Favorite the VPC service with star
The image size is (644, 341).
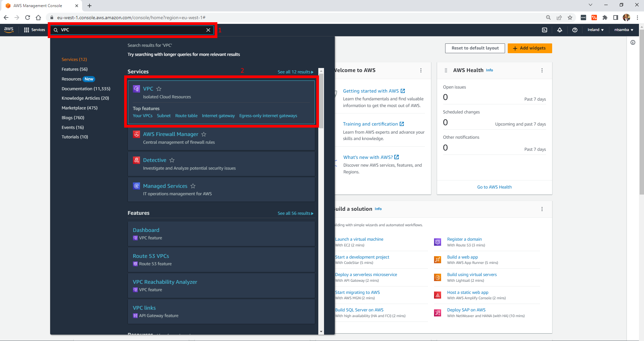click(159, 89)
